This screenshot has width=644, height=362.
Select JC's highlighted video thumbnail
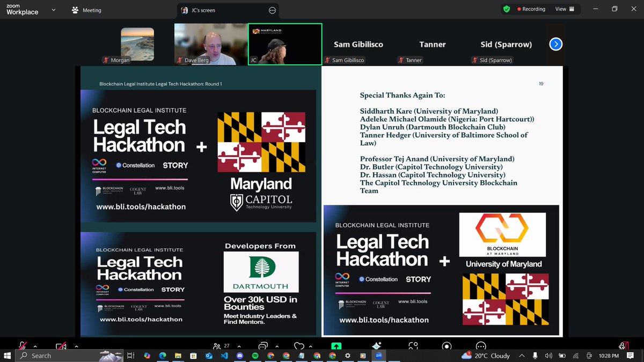pyautogui.click(x=285, y=44)
